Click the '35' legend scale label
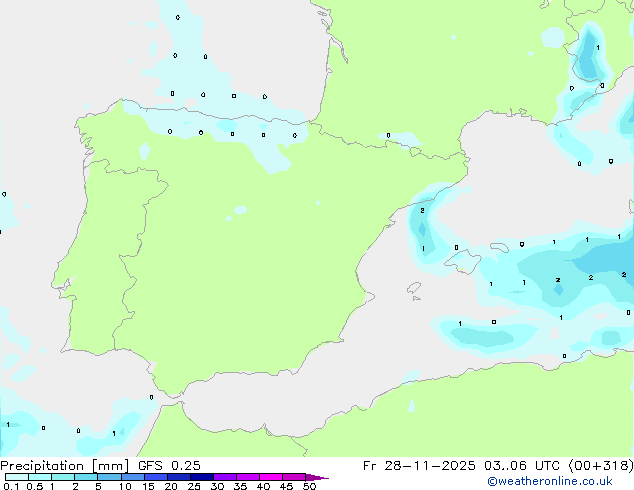The width and height of the screenshot is (634, 490). click(240, 486)
